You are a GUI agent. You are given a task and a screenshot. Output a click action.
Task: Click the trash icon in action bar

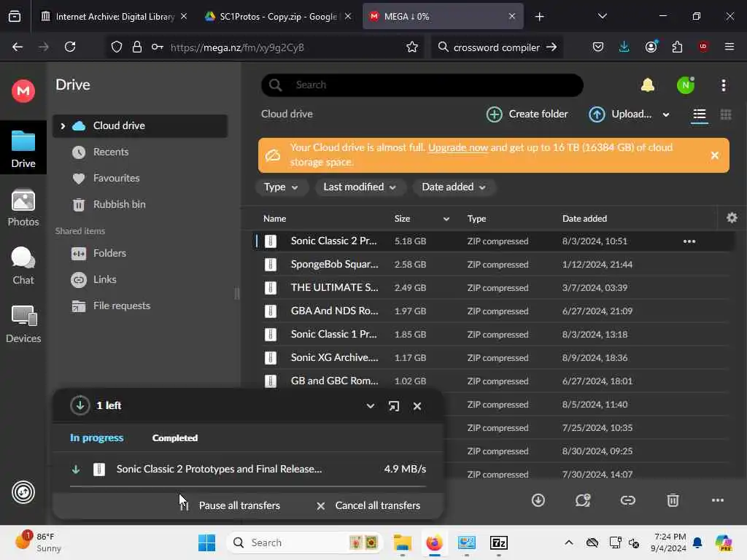(672, 500)
